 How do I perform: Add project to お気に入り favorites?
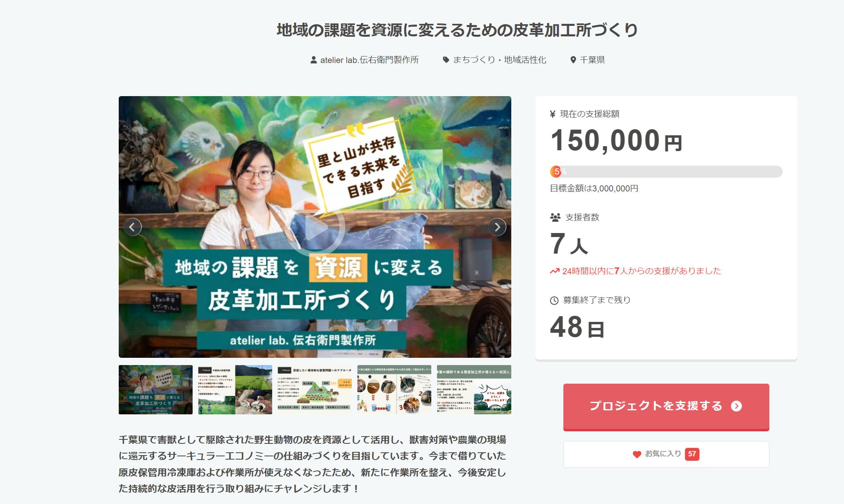pos(666,454)
